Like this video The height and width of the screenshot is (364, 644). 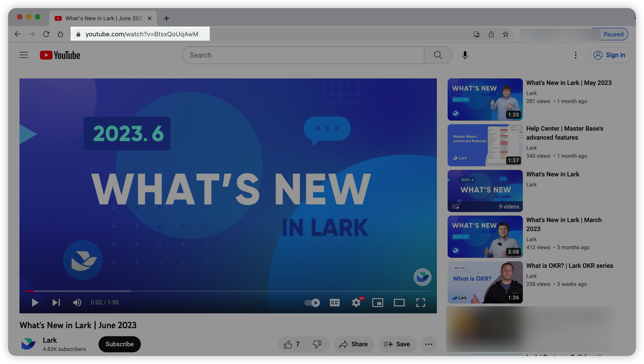click(x=292, y=344)
